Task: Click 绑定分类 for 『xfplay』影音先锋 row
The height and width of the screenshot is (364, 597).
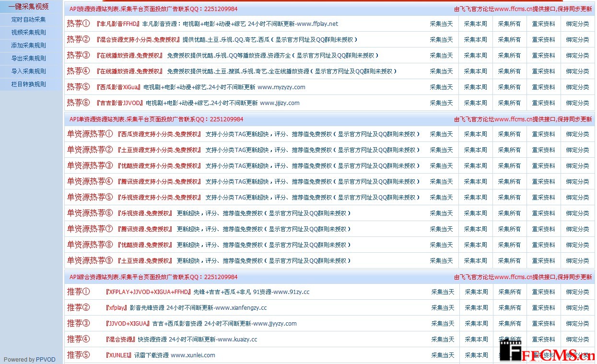Action: click(x=577, y=308)
